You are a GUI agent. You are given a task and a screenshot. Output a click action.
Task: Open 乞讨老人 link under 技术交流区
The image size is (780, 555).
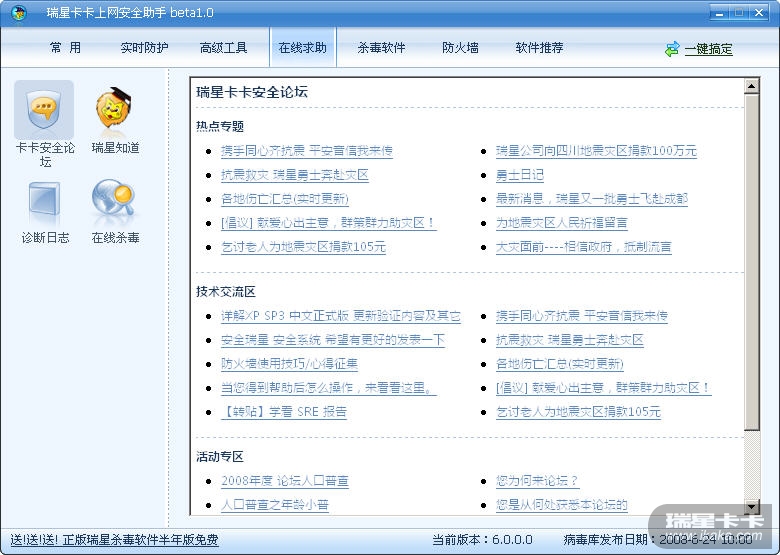[578, 412]
